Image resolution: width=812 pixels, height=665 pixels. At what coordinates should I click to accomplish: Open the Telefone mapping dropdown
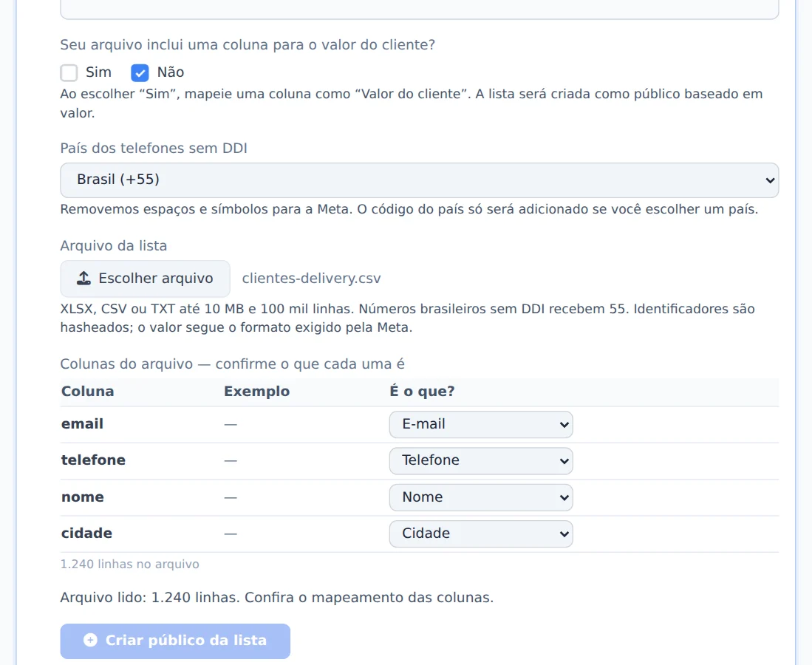(481, 461)
